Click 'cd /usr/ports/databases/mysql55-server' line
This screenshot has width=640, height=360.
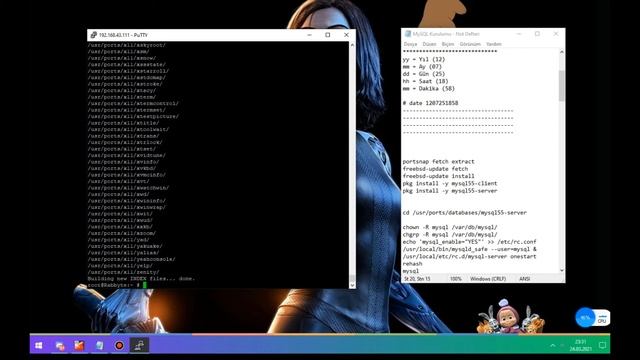pos(464,213)
